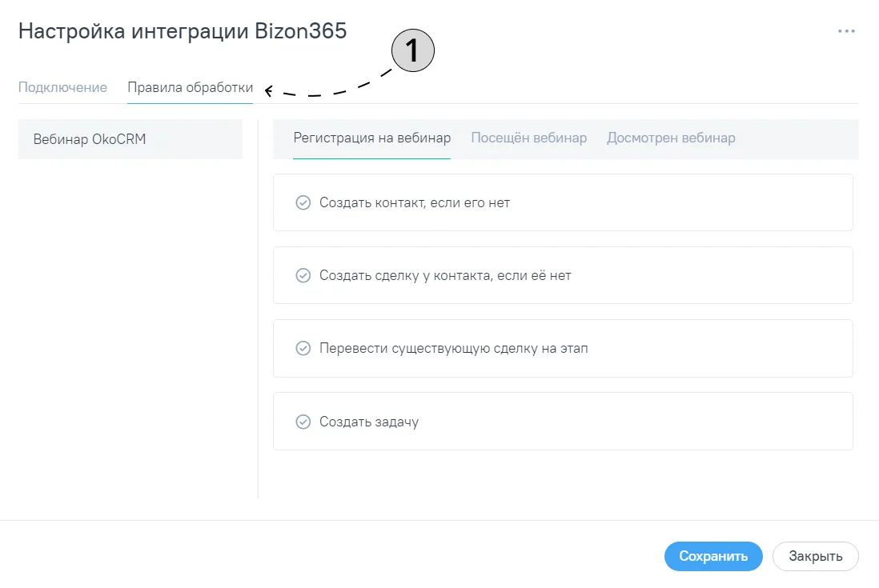Toggle the check icon beside 'Перевести существующую сделку на этап'
879x588 pixels.
coord(303,348)
